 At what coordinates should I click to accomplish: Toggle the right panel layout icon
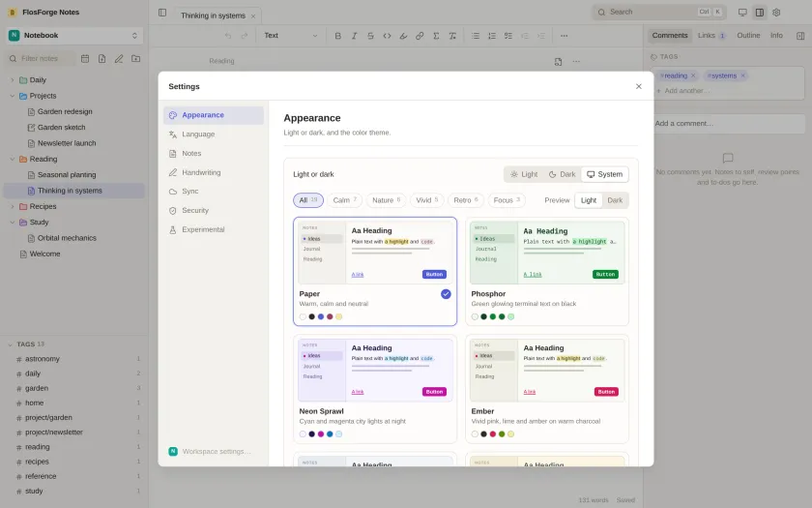point(760,13)
